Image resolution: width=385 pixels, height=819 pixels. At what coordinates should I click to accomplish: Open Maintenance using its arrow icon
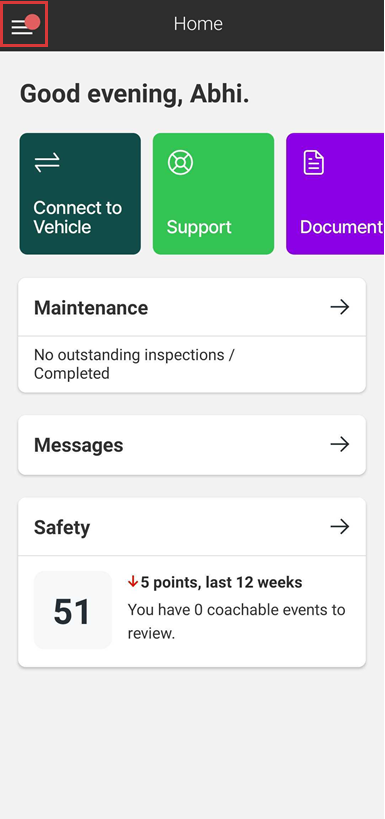pyautogui.click(x=340, y=307)
